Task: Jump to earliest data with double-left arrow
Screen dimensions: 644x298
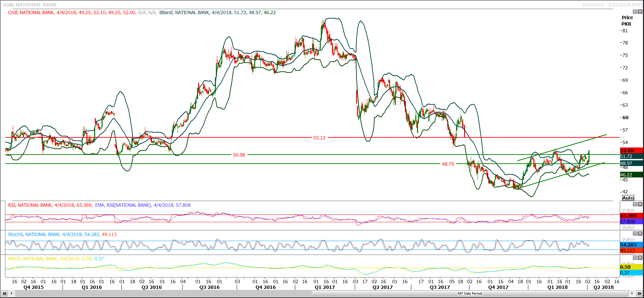Action: [4, 294]
